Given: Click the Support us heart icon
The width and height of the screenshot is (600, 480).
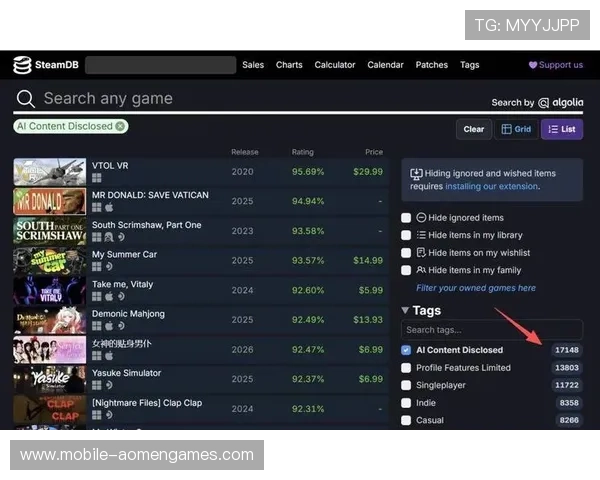Looking at the screenshot, I should click(533, 65).
